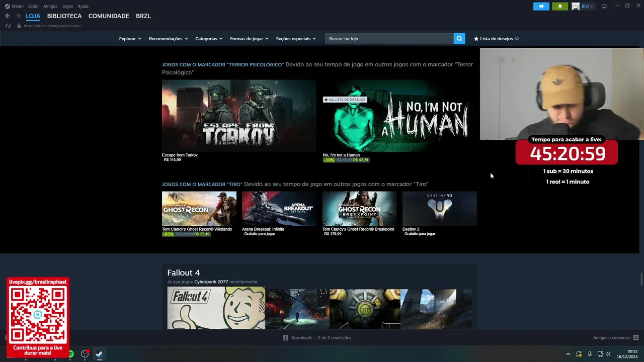Open the BRZL profile tab
Image resolution: width=644 pixels, height=362 pixels.
point(143,16)
